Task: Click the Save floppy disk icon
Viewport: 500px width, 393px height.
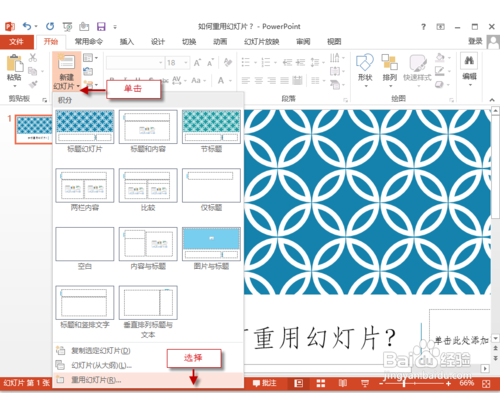Action: [x=101, y=26]
